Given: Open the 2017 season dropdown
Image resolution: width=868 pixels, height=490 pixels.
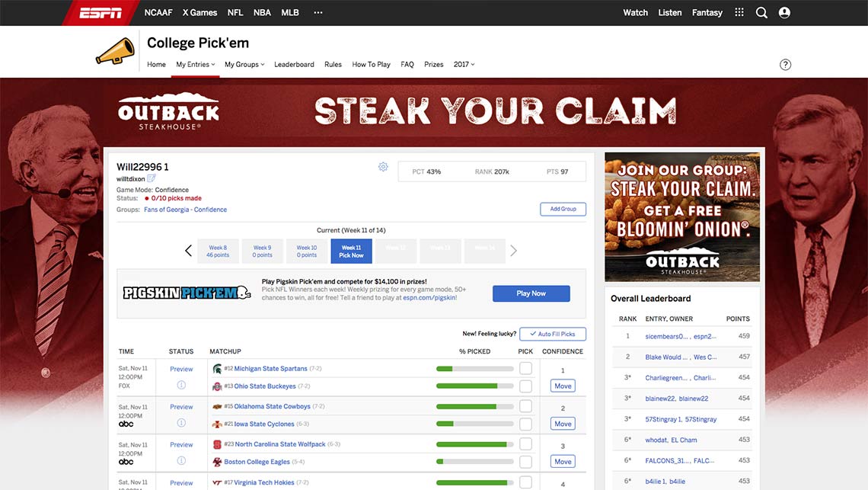Looking at the screenshot, I should coord(464,64).
